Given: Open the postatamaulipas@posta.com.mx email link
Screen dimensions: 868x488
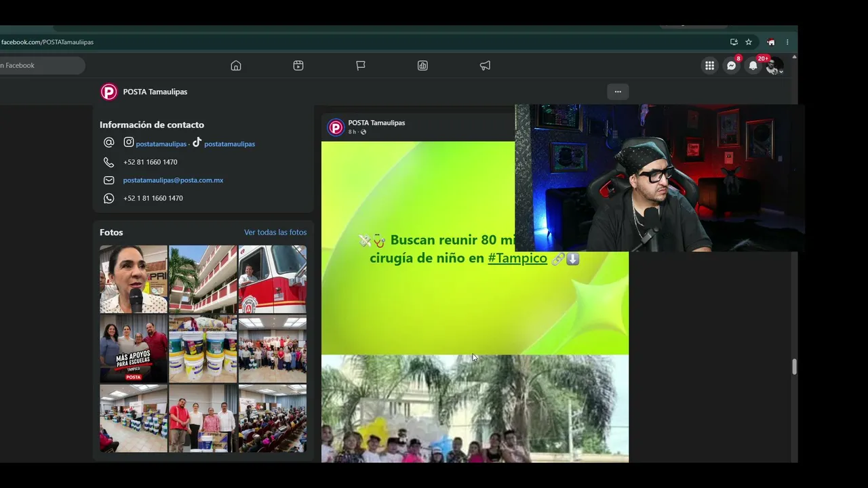Looking at the screenshot, I should [x=174, y=180].
